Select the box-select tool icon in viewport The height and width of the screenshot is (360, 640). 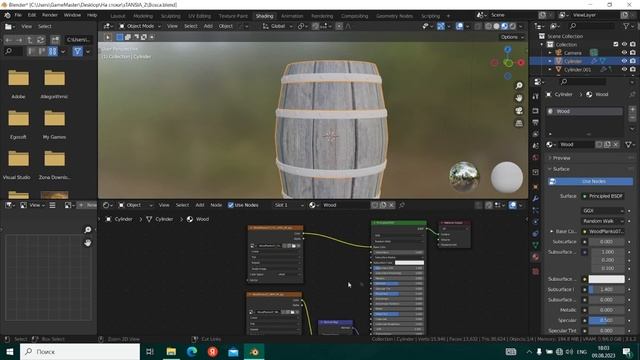coord(120,37)
